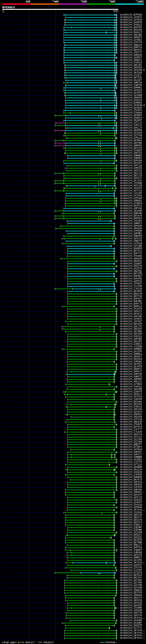Open the UniRef100_B7FKG8 hit label
The image size is (146, 644).
[x=131, y=15]
